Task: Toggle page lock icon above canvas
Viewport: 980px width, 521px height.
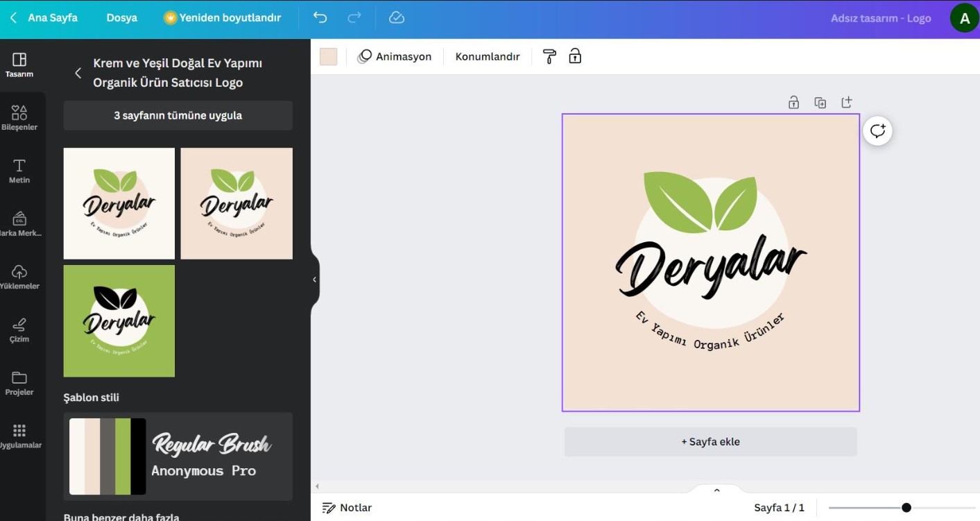Action: tap(793, 103)
